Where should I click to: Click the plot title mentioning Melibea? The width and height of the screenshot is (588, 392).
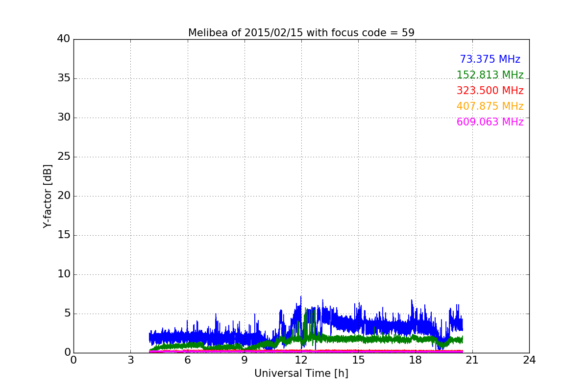point(301,33)
